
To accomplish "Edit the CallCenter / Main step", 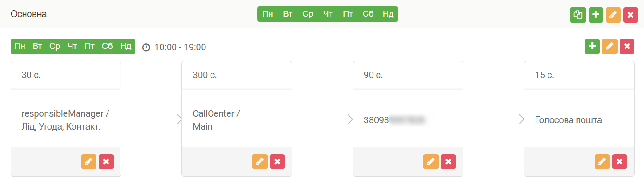I will [260, 161].
